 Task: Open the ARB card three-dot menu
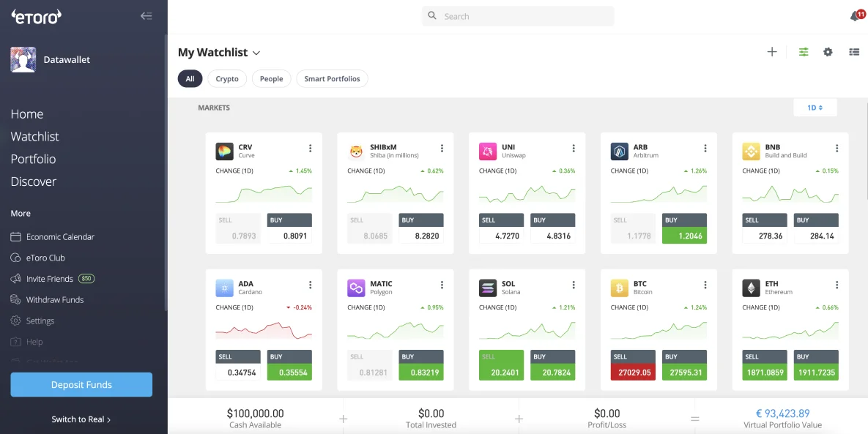pyautogui.click(x=705, y=148)
